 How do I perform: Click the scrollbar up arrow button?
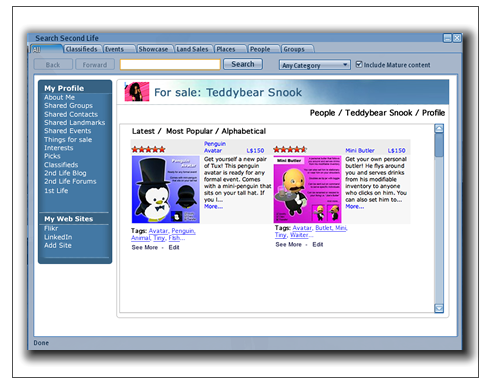439,128
